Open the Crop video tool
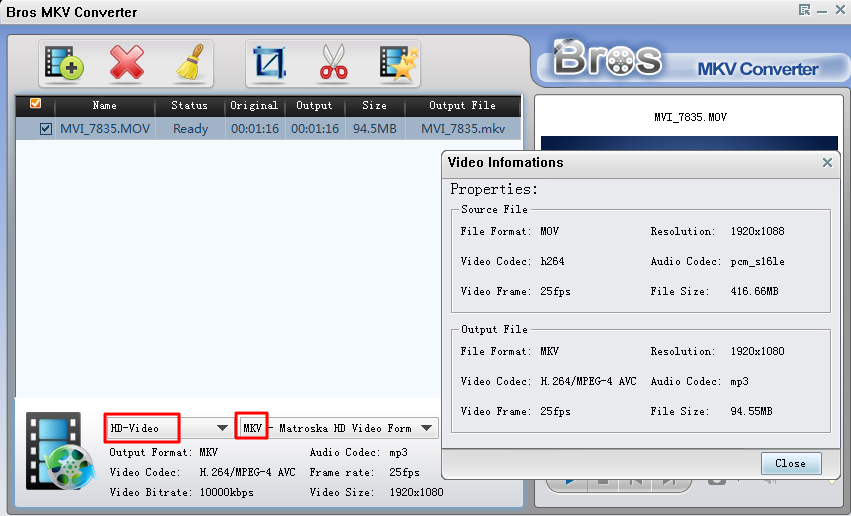Viewport: 851px width, 516px height. click(269, 63)
